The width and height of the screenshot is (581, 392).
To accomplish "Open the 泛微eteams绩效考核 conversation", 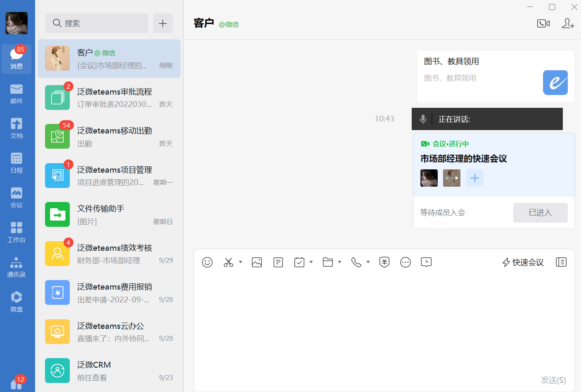I will tap(109, 254).
